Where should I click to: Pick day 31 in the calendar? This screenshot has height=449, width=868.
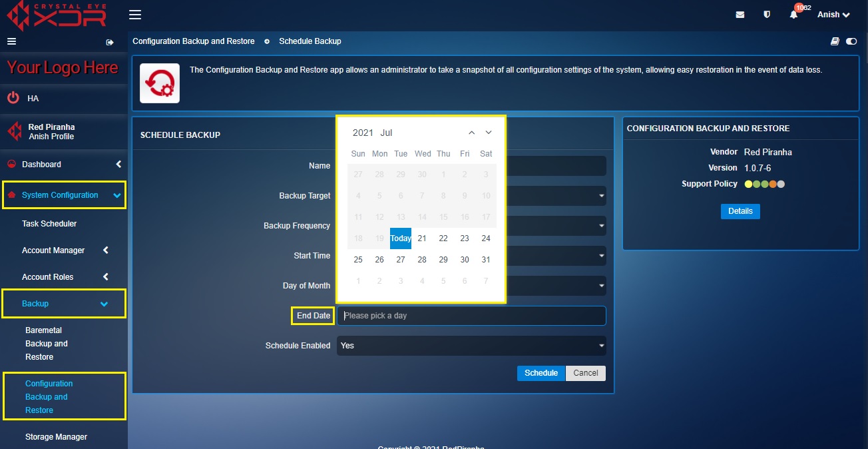(486, 260)
